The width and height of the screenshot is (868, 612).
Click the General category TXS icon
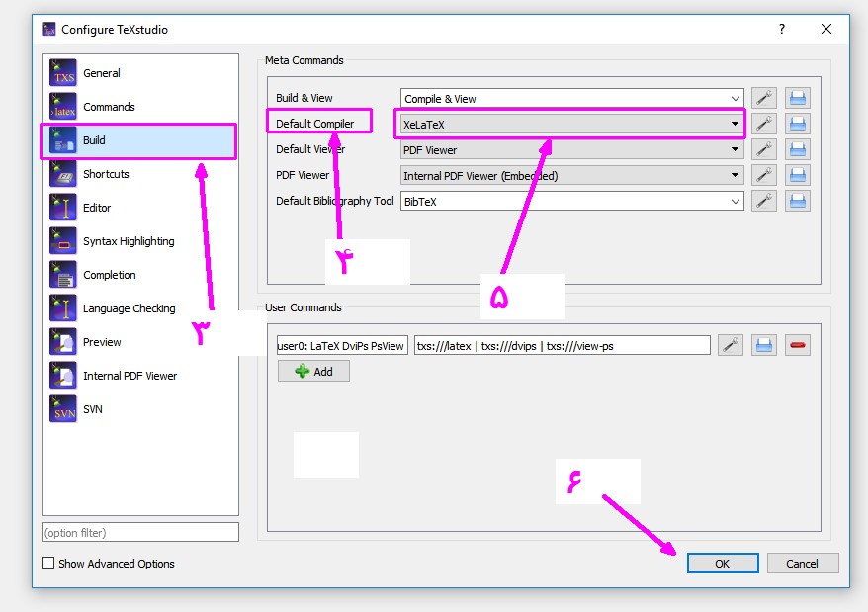tap(63, 73)
